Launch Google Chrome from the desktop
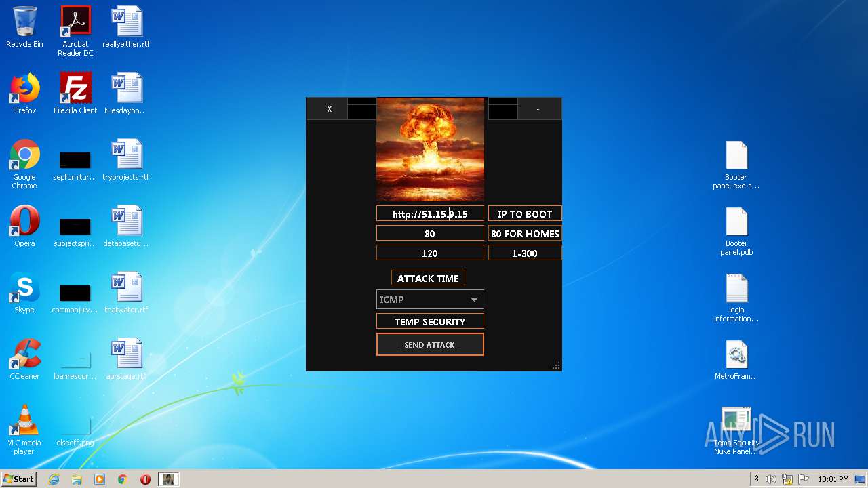 click(x=24, y=164)
